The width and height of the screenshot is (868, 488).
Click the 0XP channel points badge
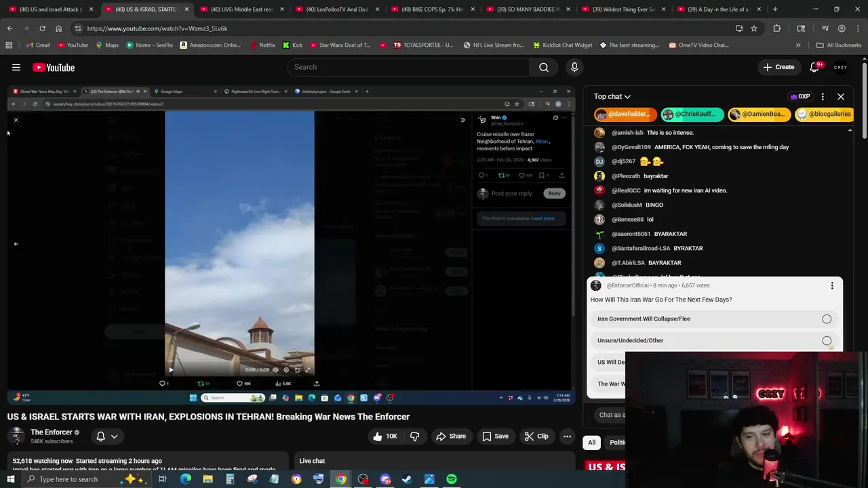[x=801, y=96]
